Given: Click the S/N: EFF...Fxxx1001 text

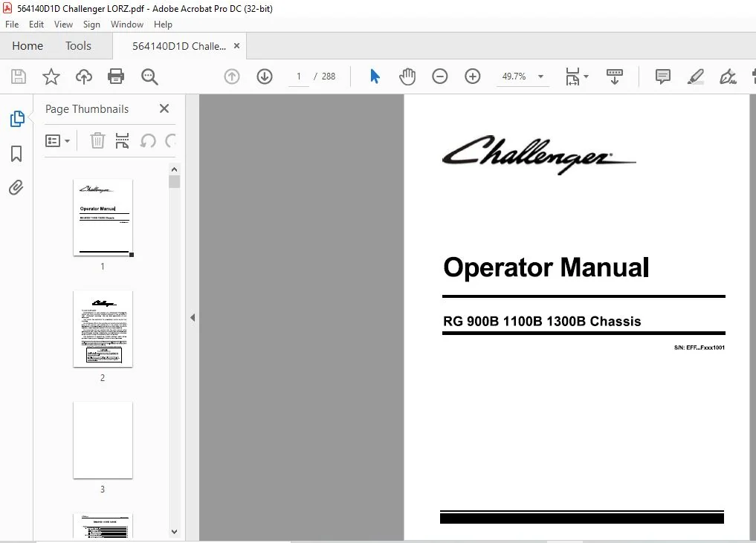Looking at the screenshot, I should (699, 348).
